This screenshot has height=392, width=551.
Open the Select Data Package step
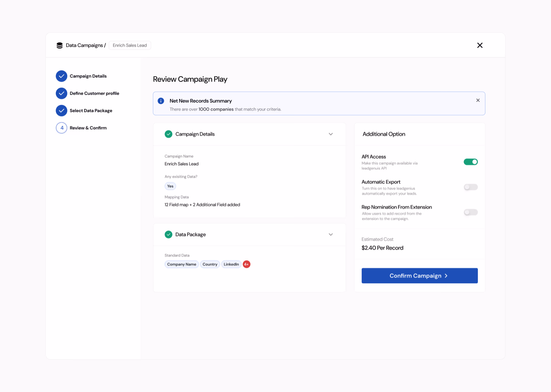click(91, 111)
